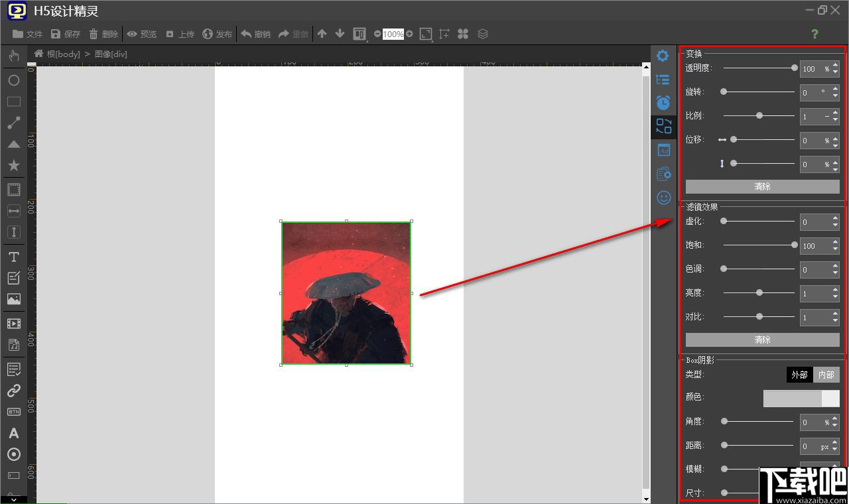Open the smiley face panel icon
The height and width of the screenshot is (504, 849).
coord(663,198)
